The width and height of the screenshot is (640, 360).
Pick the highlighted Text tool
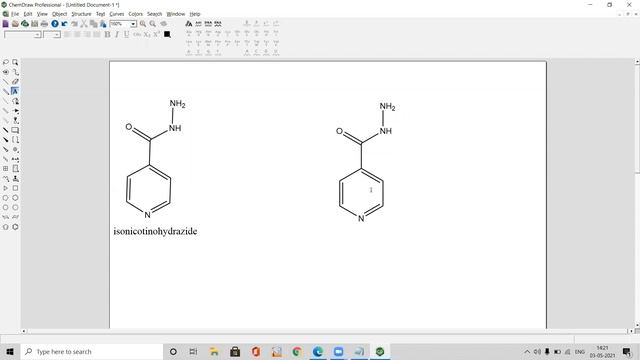(x=15, y=91)
